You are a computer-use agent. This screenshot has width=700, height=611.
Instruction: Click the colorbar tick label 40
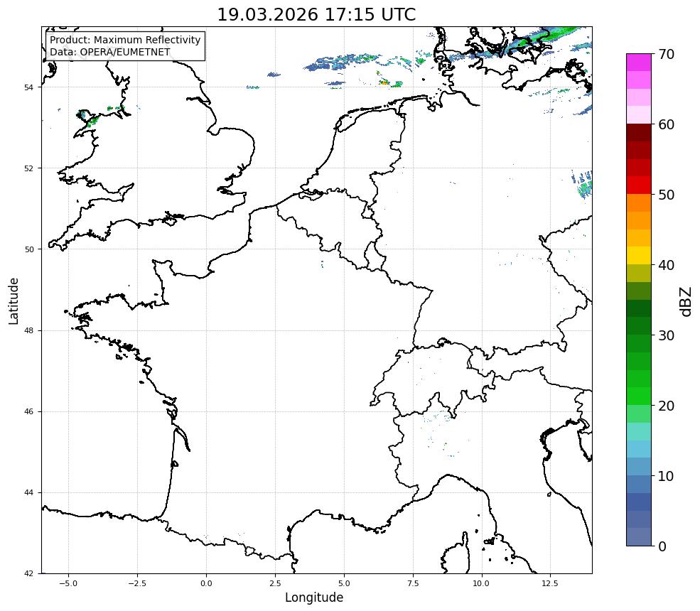click(x=666, y=265)
